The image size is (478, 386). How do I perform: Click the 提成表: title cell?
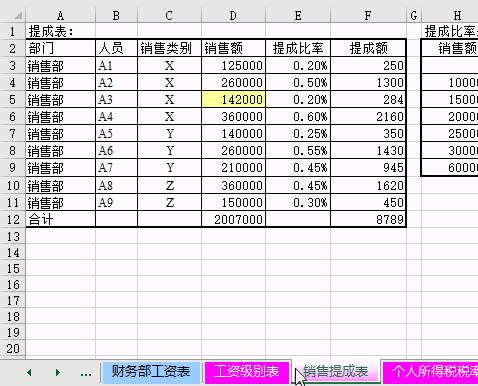tap(60, 31)
